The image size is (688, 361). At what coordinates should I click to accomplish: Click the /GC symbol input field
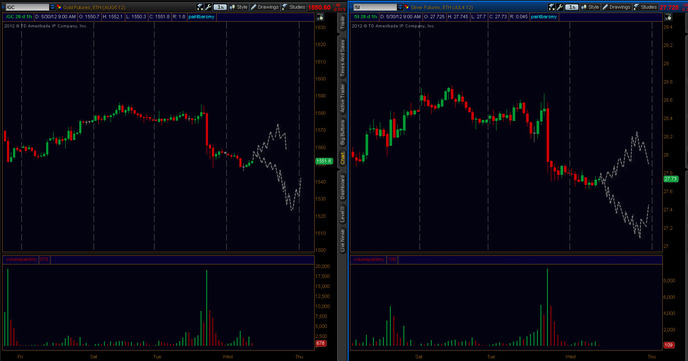pos(27,7)
